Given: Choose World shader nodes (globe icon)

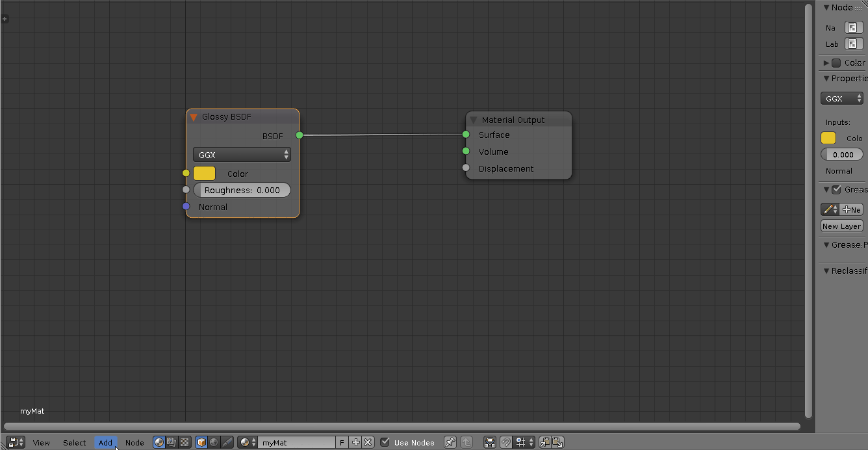Looking at the screenshot, I should click(214, 442).
